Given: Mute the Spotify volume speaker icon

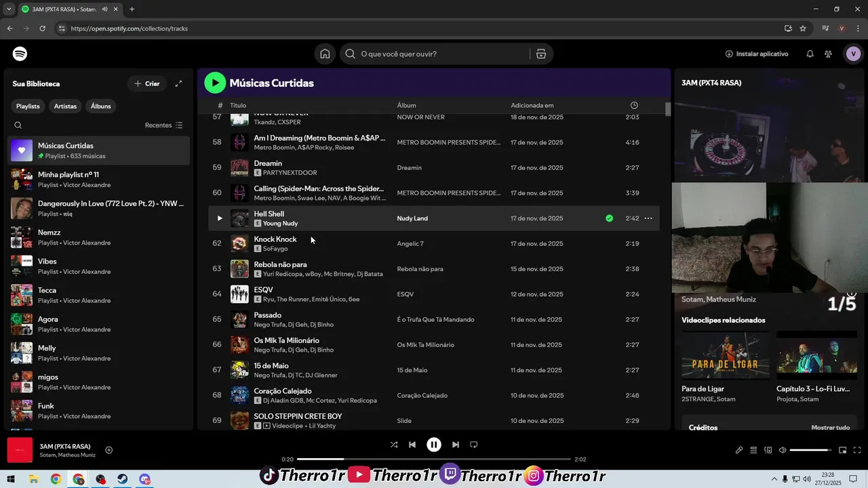Looking at the screenshot, I should (x=783, y=450).
